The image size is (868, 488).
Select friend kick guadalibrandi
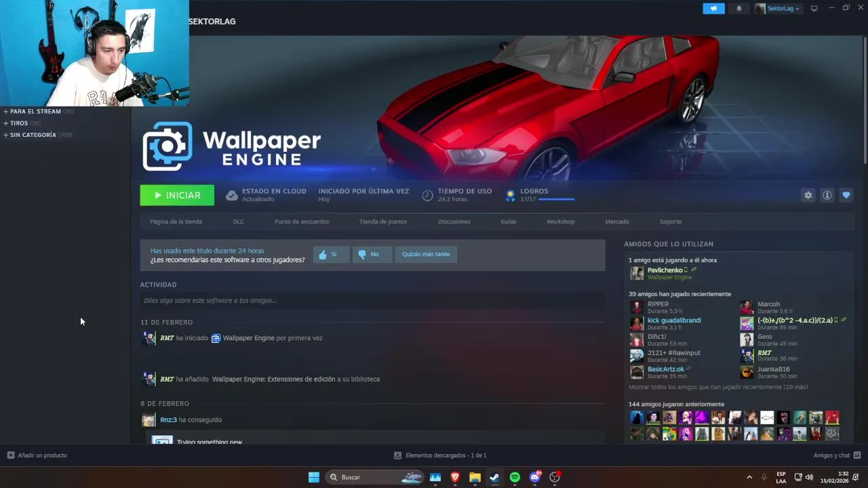tap(674, 321)
